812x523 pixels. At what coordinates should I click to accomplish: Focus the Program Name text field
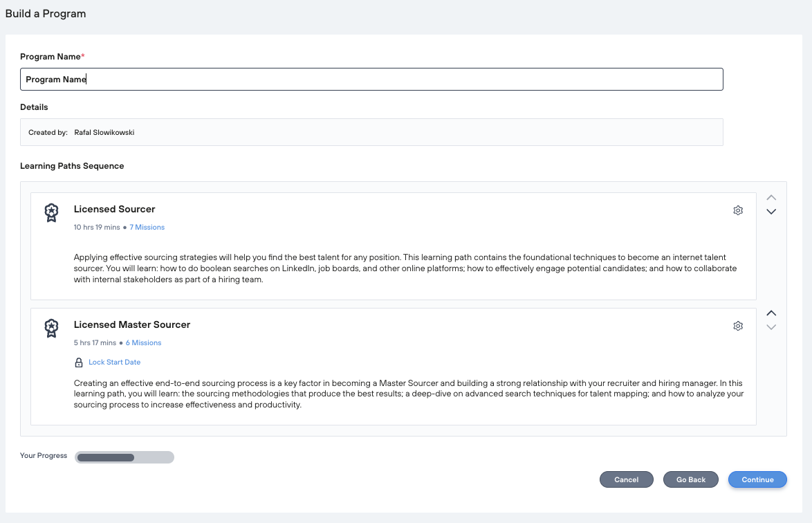[371, 80]
